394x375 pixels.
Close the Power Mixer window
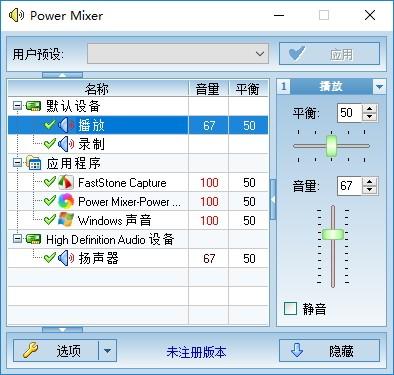point(370,15)
